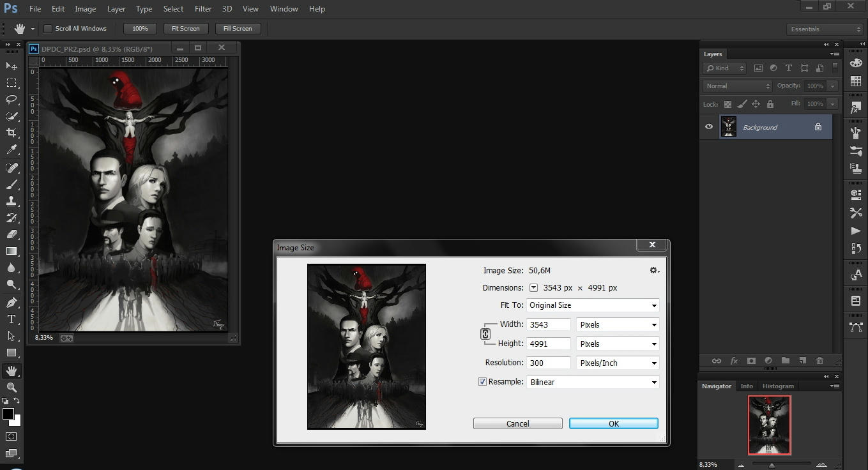
Task: Switch to the Histogram tab
Action: tap(778, 386)
